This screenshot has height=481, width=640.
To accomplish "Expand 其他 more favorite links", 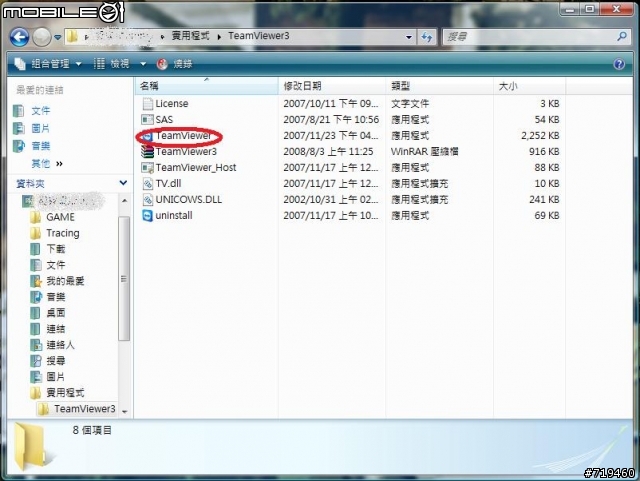I will coord(47,164).
